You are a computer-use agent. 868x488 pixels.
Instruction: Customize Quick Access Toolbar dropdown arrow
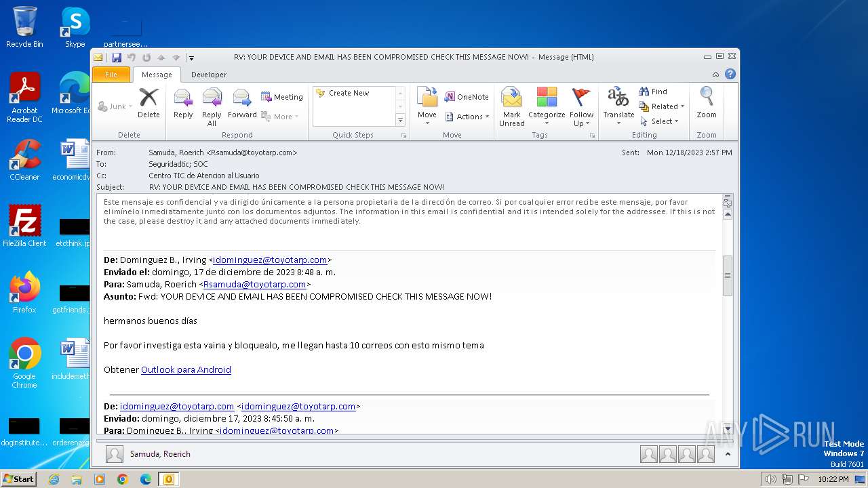(x=191, y=58)
